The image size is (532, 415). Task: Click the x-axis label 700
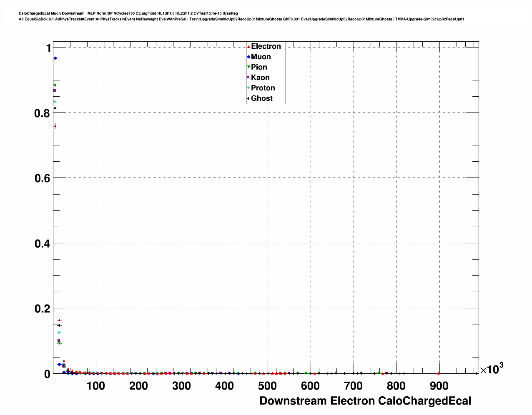[353, 386]
